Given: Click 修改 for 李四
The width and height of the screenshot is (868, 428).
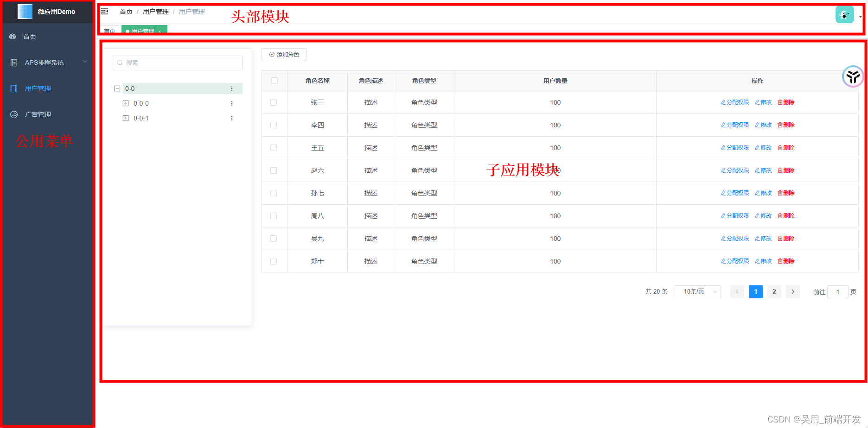Looking at the screenshot, I should (763, 125).
